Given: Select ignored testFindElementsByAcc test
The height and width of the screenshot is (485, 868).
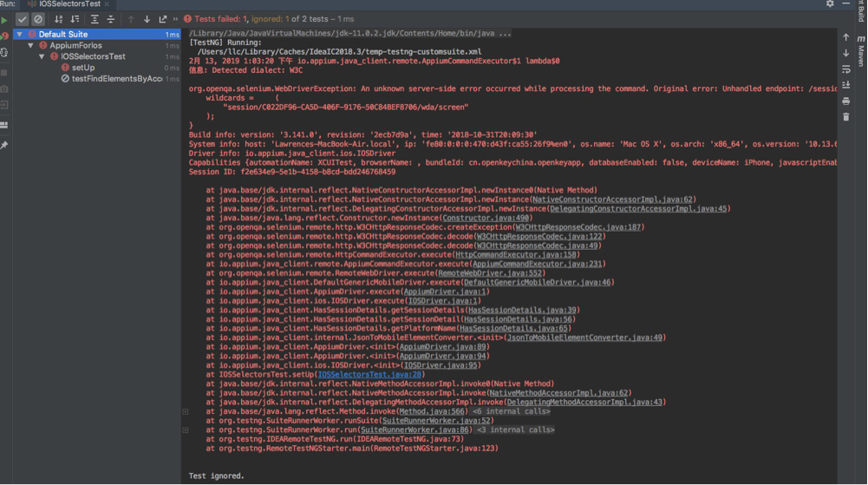Looking at the screenshot, I should coord(97,79).
